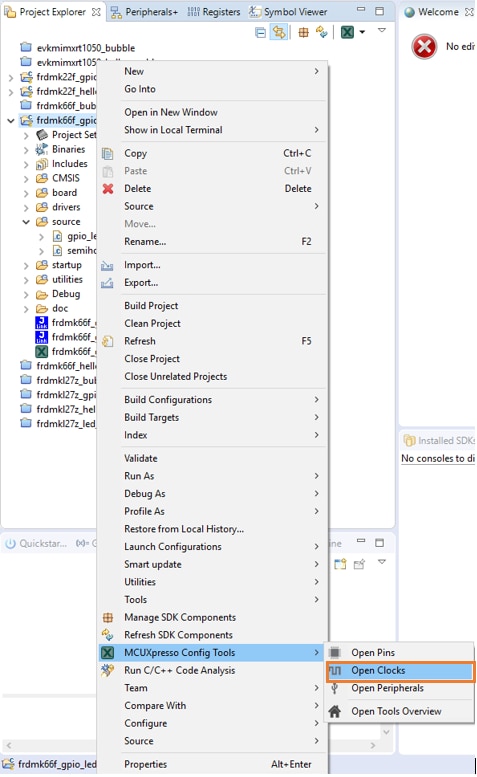Screen dimensions: 477x777
Task: Click the green MCUXpresso Config Tools toolbar icon
Action: coord(348,33)
